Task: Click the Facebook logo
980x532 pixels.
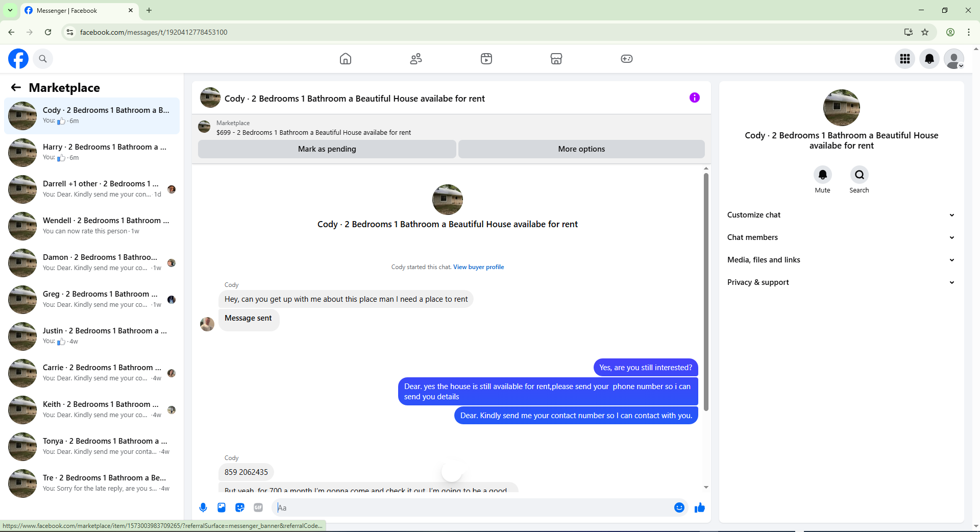Action: [x=18, y=59]
